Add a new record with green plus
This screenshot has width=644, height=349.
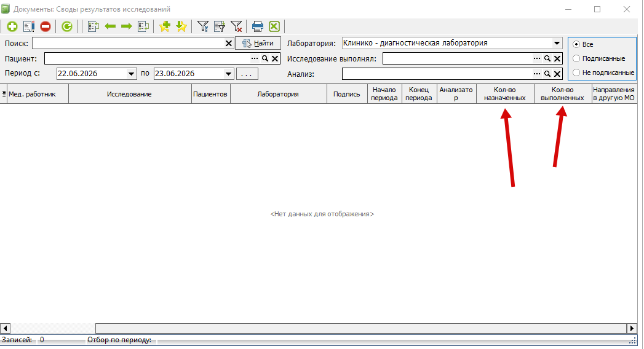pos(12,26)
